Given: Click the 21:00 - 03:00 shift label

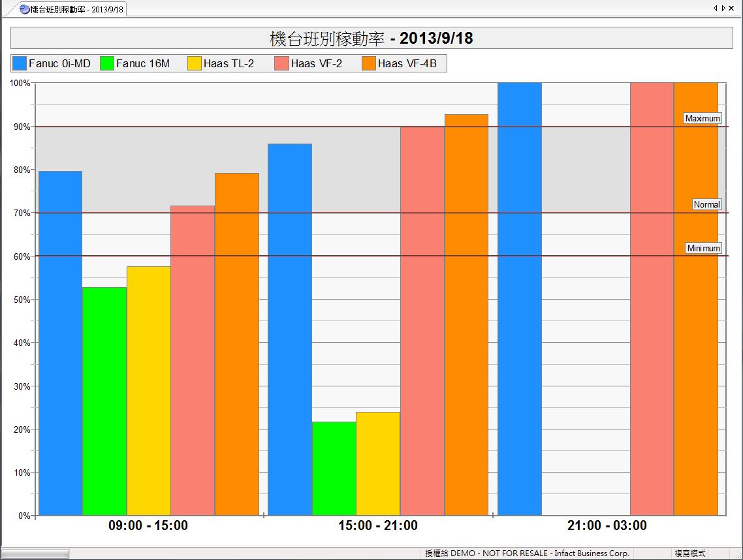Looking at the screenshot, I should 607,525.
